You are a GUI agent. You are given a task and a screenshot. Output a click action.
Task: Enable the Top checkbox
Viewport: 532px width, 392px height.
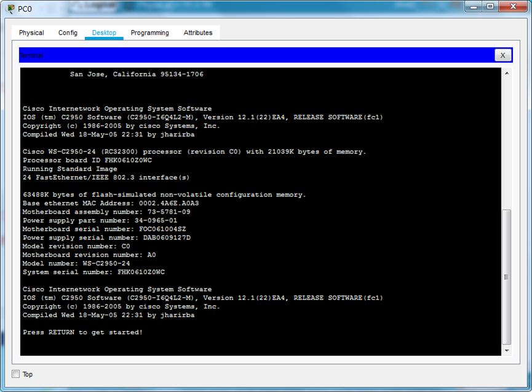15,374
